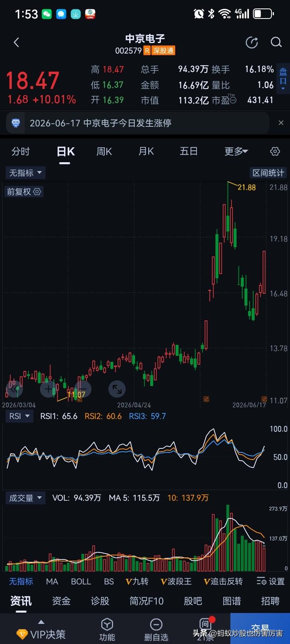
Task: Tap alarm clock icon in status bar
Action: pos(199,14)
